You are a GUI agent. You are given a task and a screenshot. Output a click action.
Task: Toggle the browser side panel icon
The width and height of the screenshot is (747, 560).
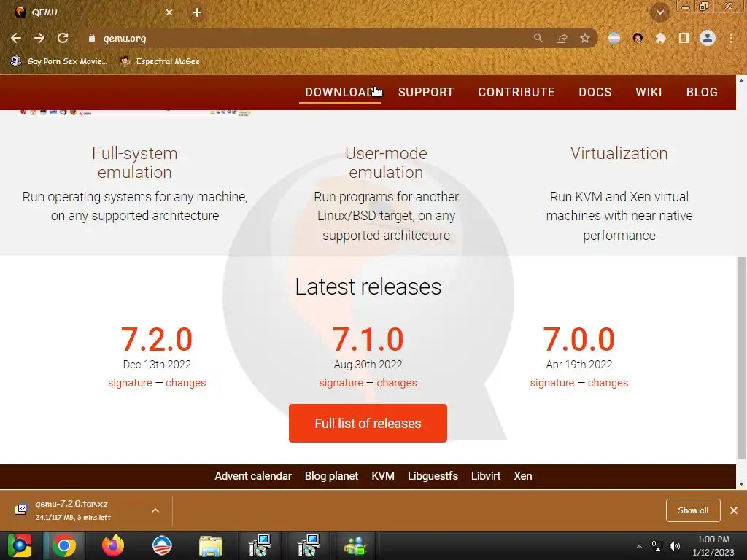(x=684, y=38)
